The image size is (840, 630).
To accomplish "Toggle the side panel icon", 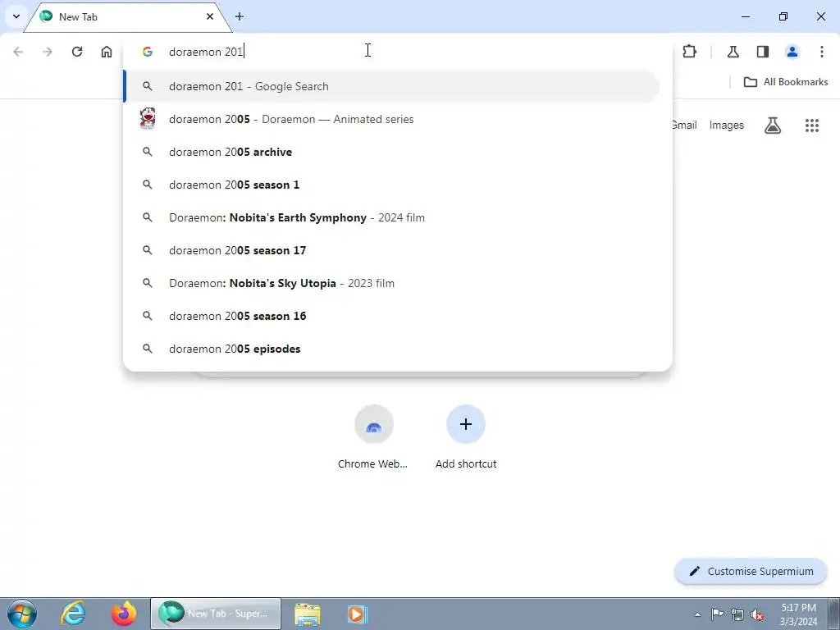I will [763, 52].
